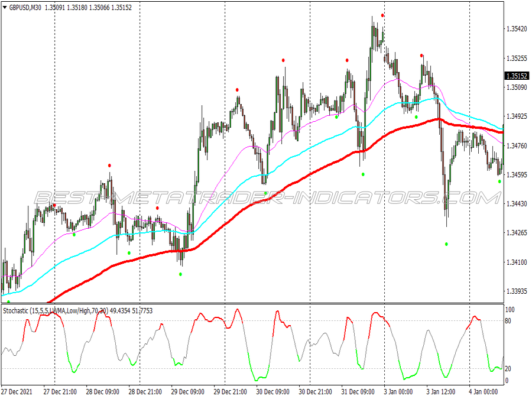Click the 3 Jan 00:00 time label
The height and width of the screenshot is (399, 532).
point(398,391)
